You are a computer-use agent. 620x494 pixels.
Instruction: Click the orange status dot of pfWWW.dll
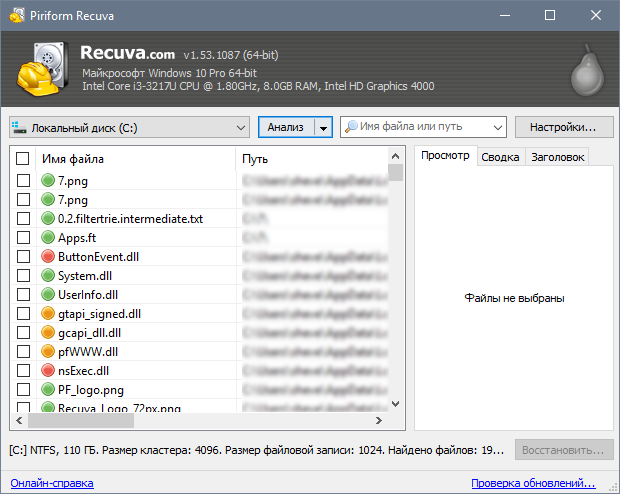[x=48, y=351]
